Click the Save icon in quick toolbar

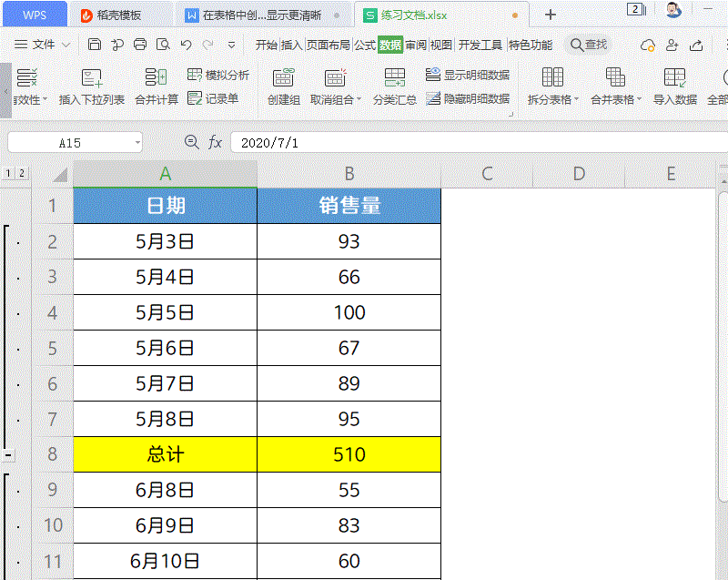point(95,45)
